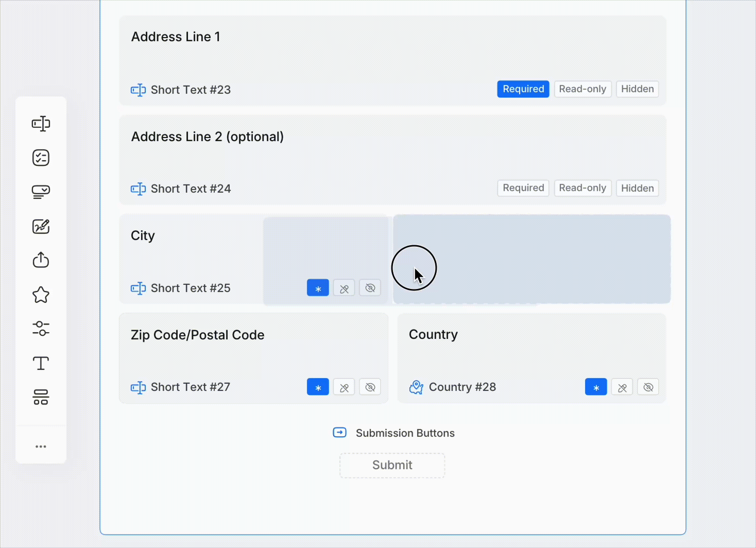Viewport: 756px width, 548px height.
Task: Enable Read-only for Short Text #23
Action: pos(582,89)
